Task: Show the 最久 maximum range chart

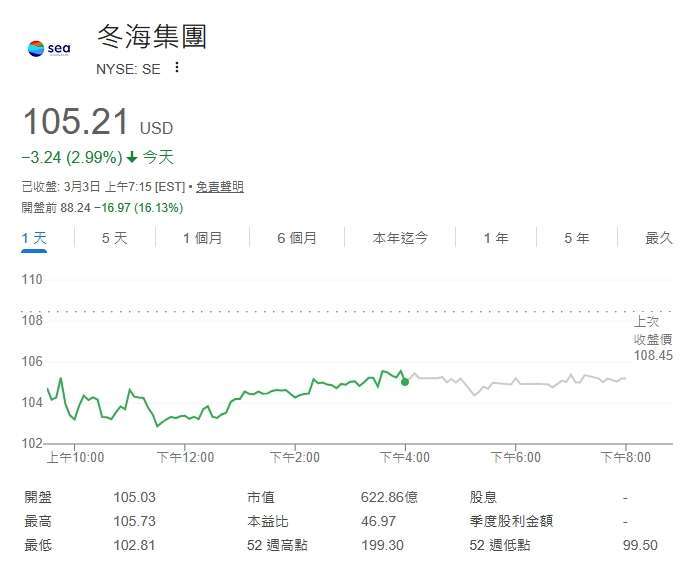Action: [x=659, y=238]
